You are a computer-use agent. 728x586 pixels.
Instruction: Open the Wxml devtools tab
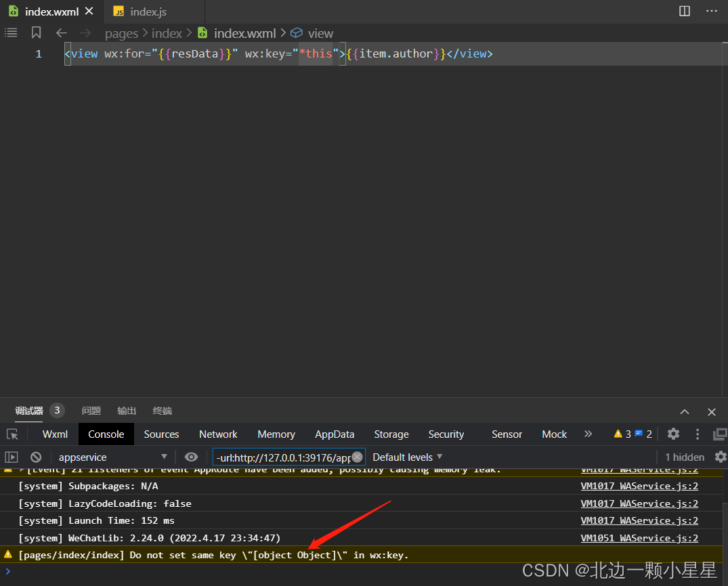click(55, 434)
